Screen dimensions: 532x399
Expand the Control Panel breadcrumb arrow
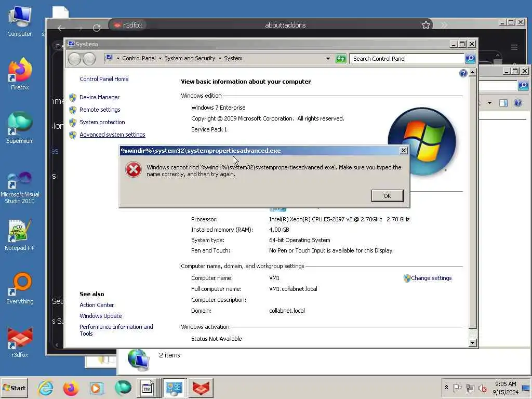coord(160,58)
